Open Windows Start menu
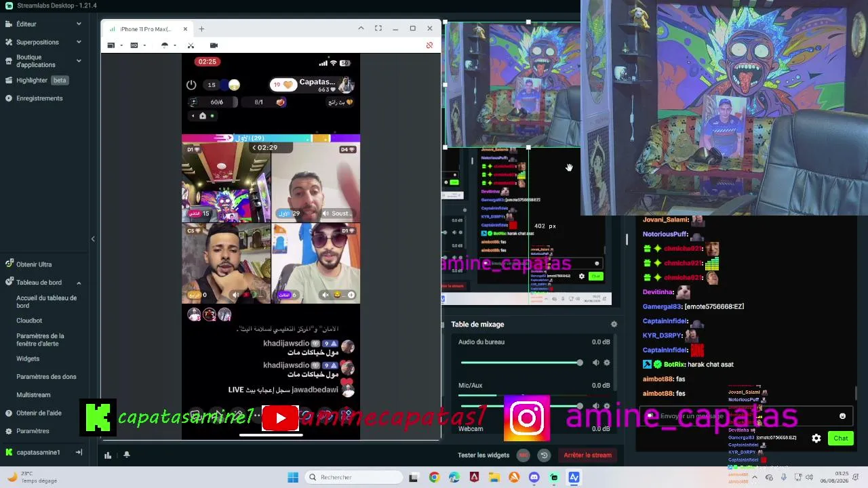Image resolution: width=868 pixels, height=488 pixels. click(x=293, y=477)
